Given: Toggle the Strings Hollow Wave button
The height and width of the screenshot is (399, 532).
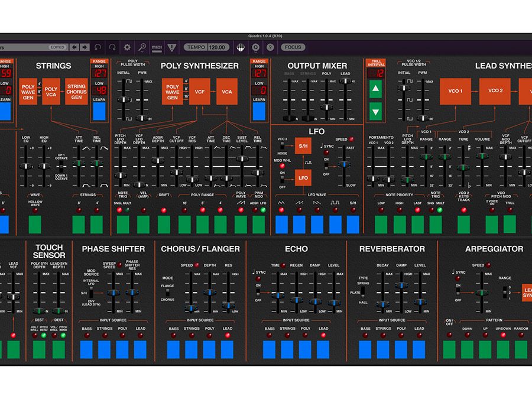Looking at the screenshot, I should pyautogui.click(x=35, y=225).
